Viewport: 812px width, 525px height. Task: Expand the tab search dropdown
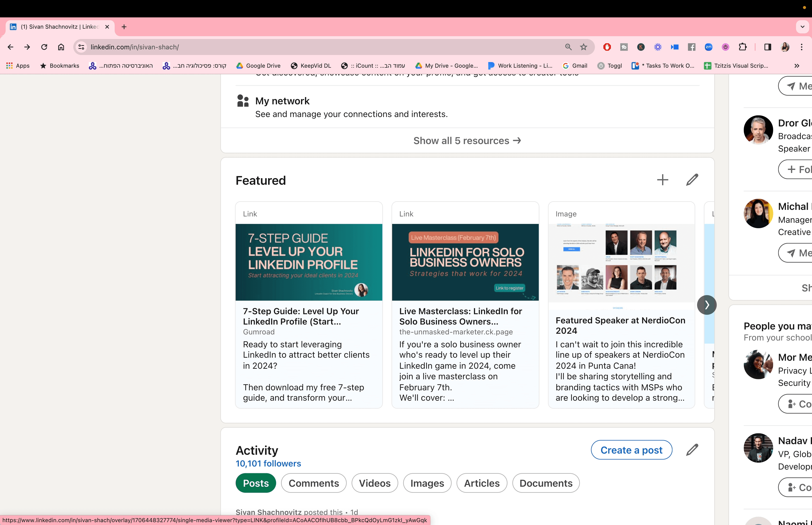[x=802, y=27]
